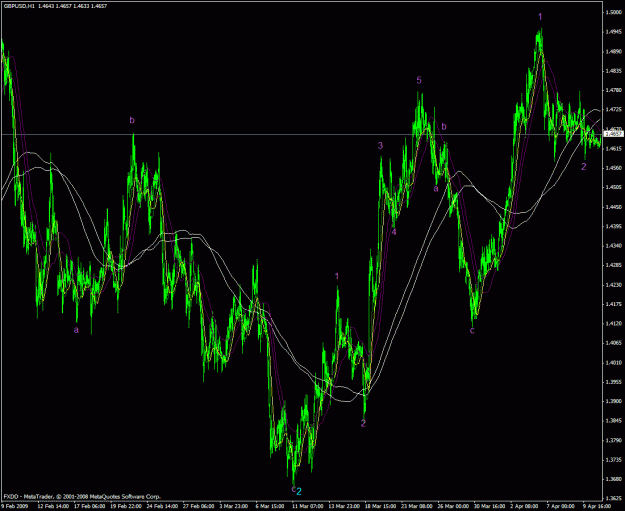Click the 1.4945 price axis label
Screen dimensions: 625x511
pos(614,32)
